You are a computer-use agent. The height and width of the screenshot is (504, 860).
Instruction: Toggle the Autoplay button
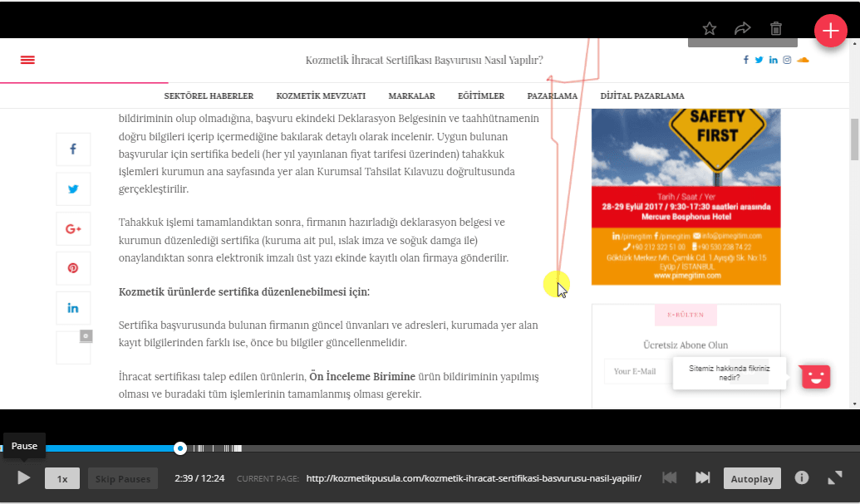point(752,478)
